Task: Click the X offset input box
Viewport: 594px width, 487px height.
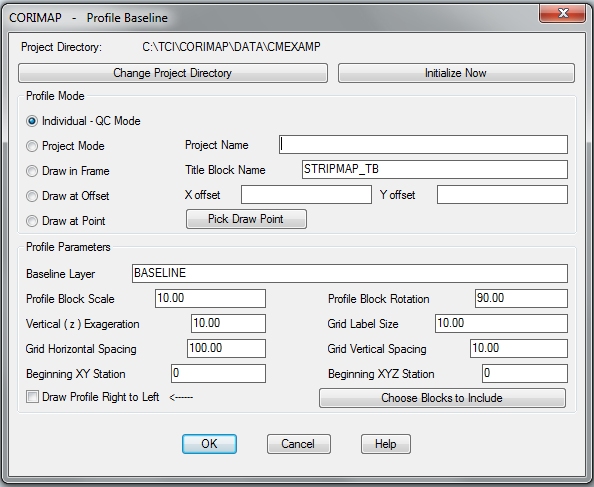Action: click(x=306, y=195)
